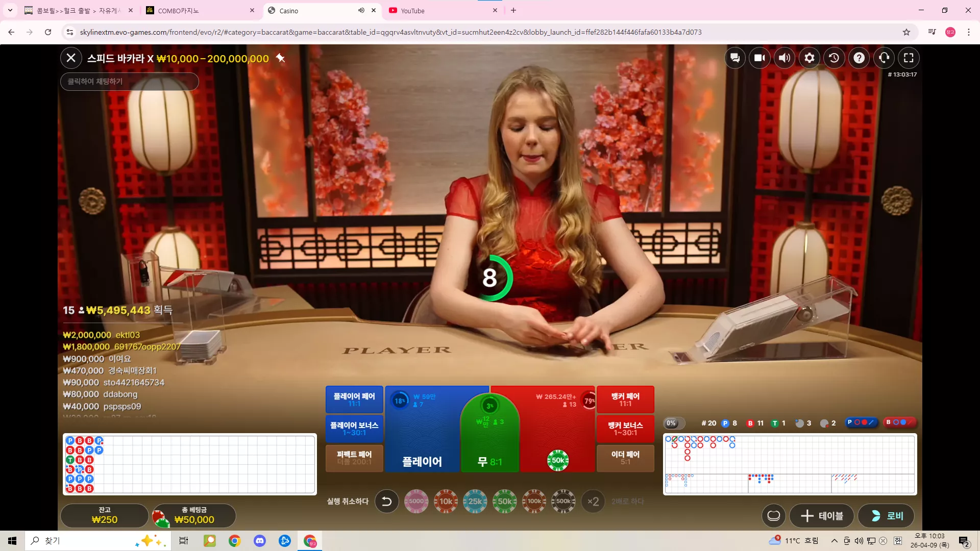Click the chat input field
980x551 pixels.
(x=130, y=82)
